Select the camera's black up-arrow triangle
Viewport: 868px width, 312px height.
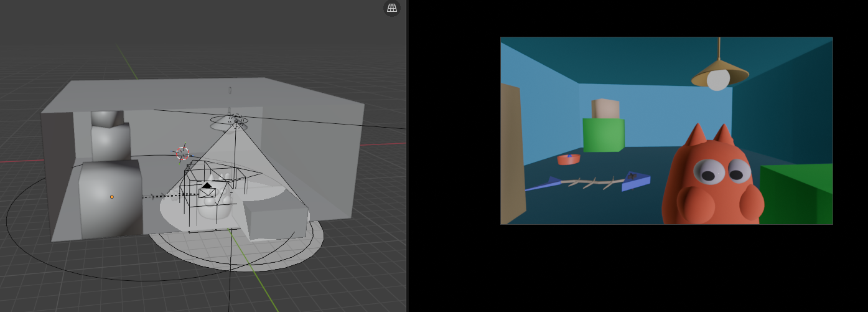207,185
